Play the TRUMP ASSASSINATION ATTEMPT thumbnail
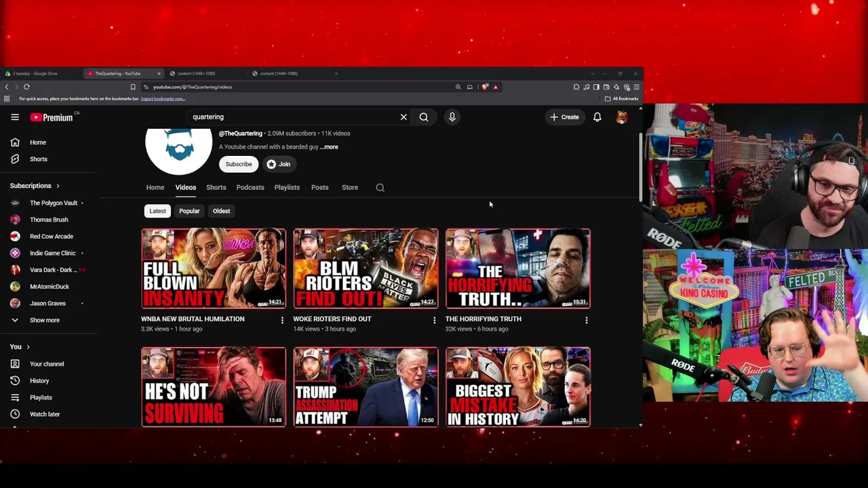The height and width of the screenshot is (488, 868). 366,387
